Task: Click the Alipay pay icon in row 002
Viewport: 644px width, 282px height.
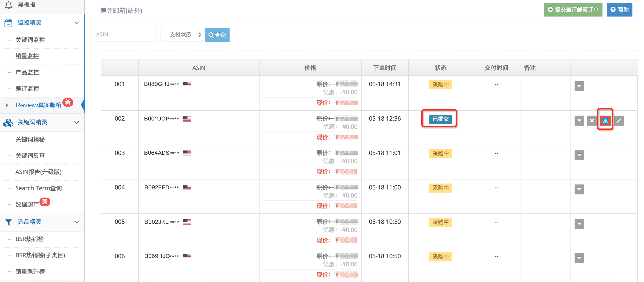Action: point(605,121)
